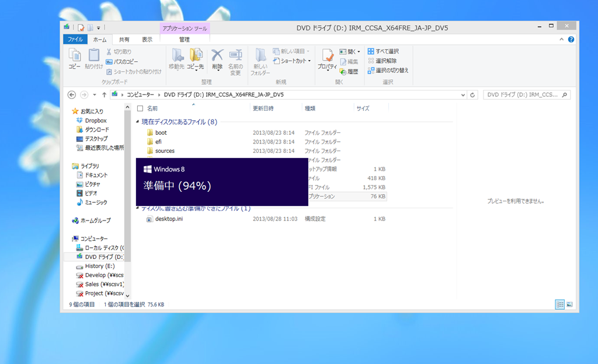598x364 pixels.
Task: Click Rename (名前の変更) icon
Action: (236, 62)
